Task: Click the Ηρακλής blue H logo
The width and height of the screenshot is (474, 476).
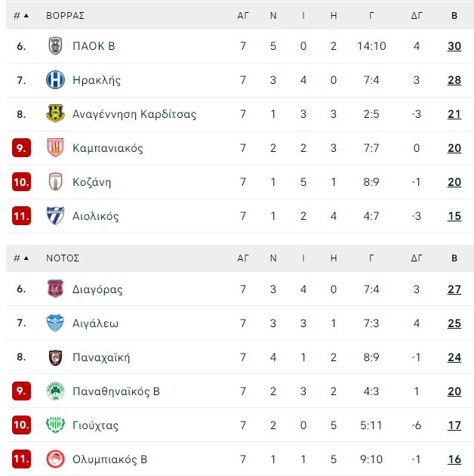Action: (x=55, y=80)
